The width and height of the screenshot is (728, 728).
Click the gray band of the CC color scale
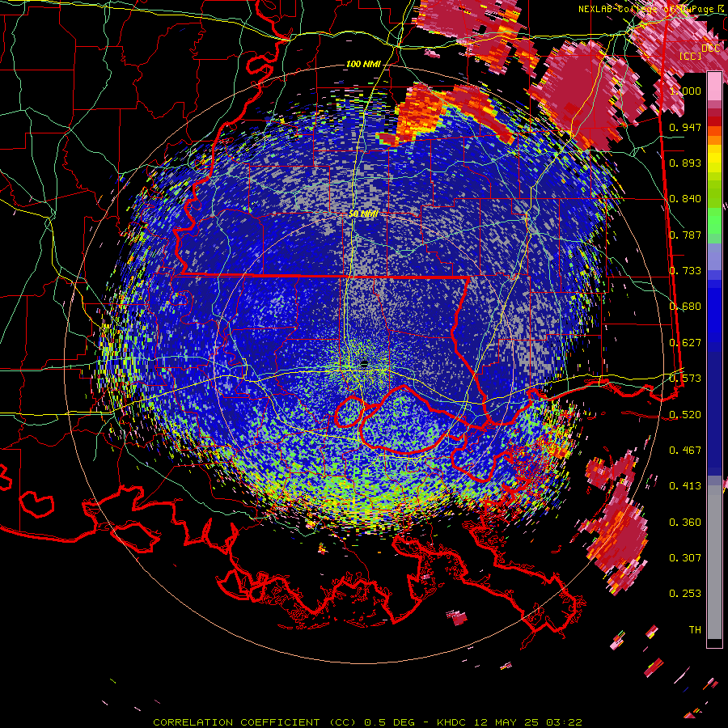tap(714, 562)
